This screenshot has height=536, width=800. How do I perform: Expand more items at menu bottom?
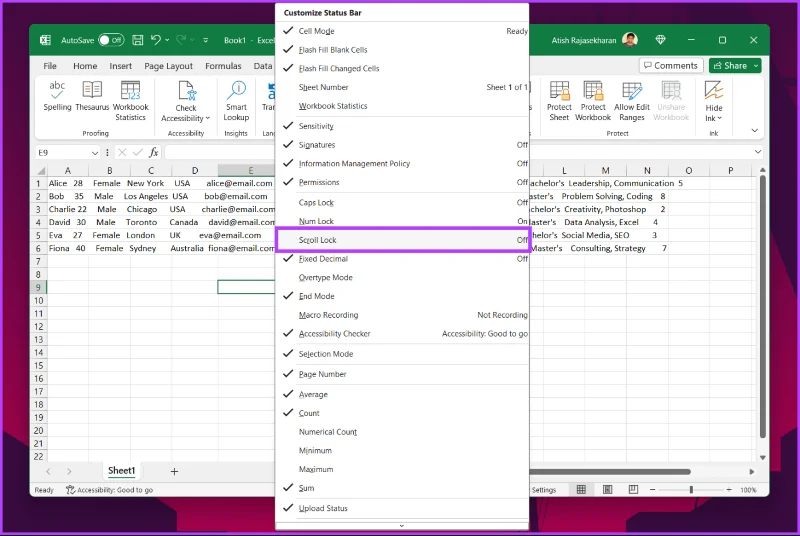402,525
